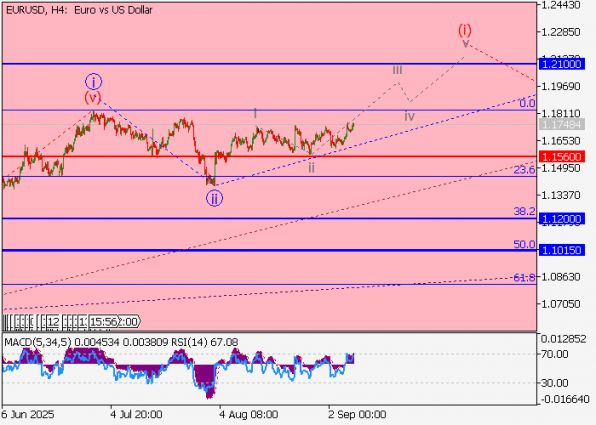Select the 61.8 Fibonacci level label
The width and height of the screenshot is (596, 425).
coord(525,278)
